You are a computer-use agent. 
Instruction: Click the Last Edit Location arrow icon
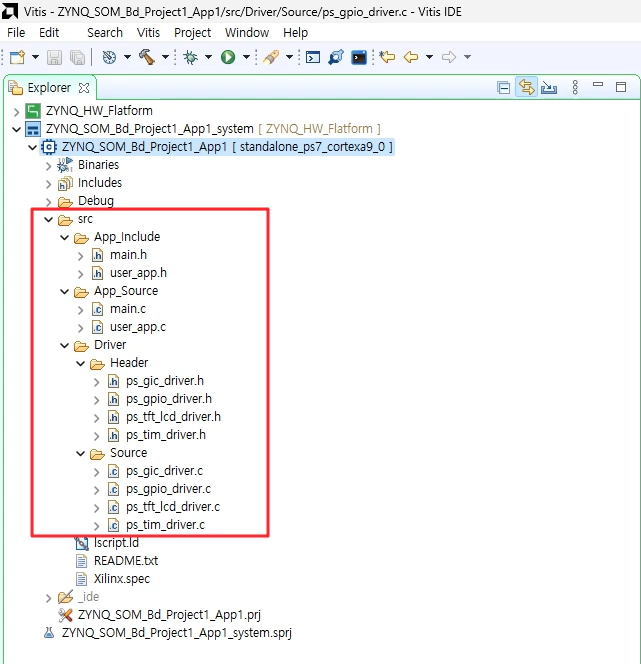387,57
